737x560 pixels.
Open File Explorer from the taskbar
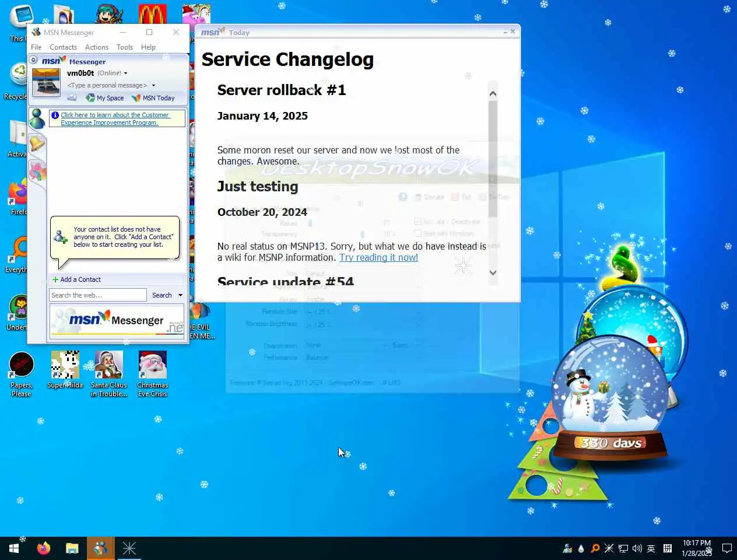[x=72, y=548]
